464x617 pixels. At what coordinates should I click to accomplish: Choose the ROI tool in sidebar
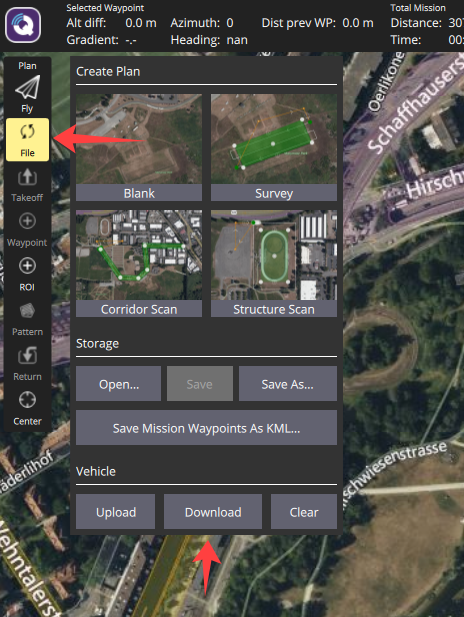click(27, 274)
